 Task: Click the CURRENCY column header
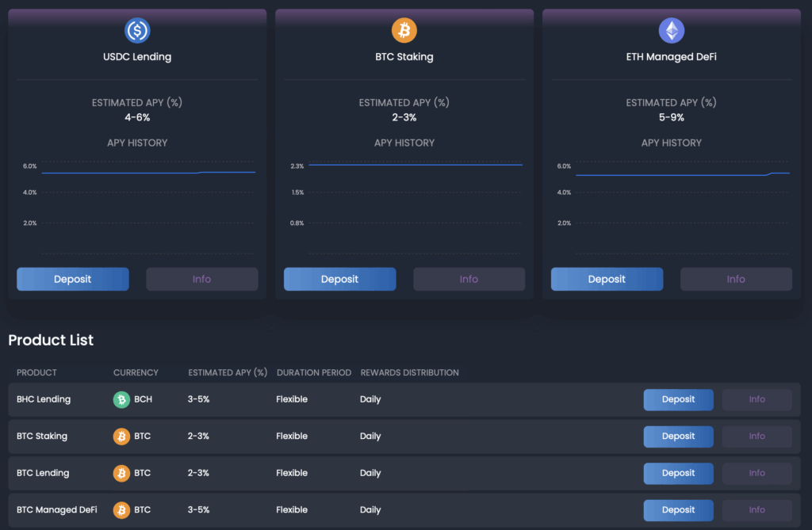coord(136,372)
